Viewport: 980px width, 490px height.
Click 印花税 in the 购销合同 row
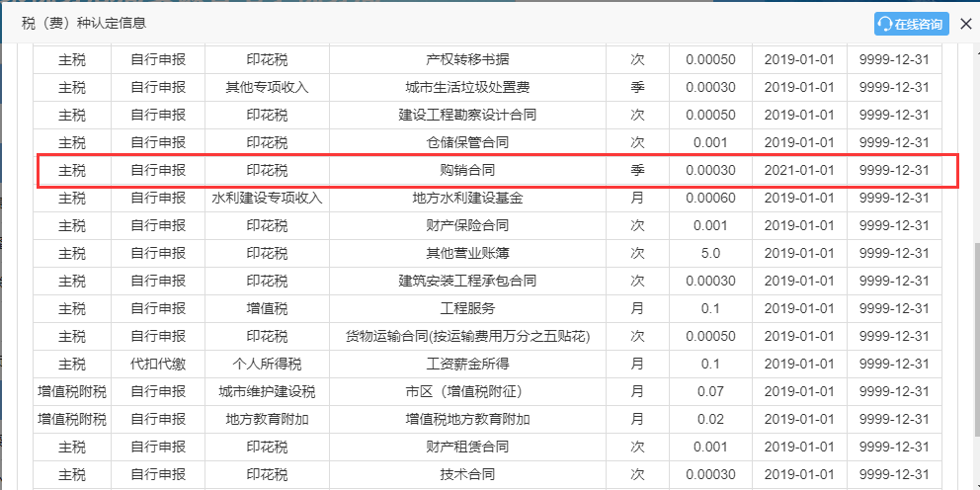pos(267,171)
